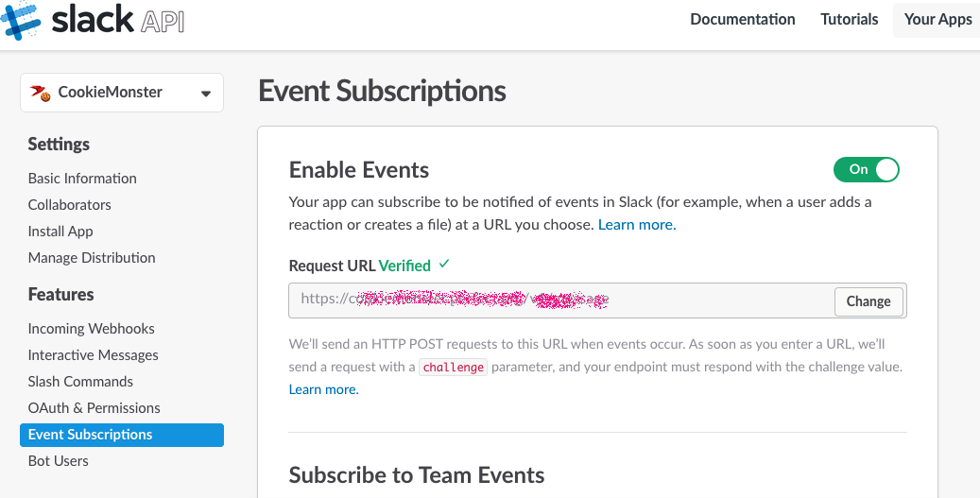Toggle the Enable Events switch off
The image size is (980, 498).
[x=867, y=169]
